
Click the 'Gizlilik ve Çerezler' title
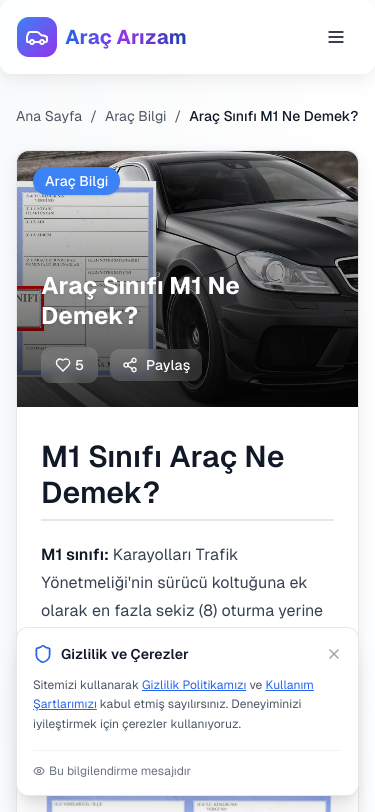(124, 655)
